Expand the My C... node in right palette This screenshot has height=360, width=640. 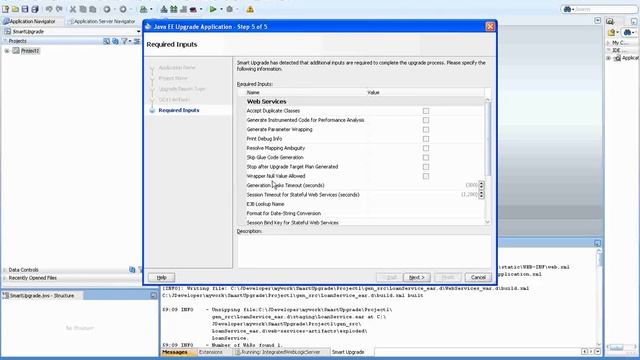[608, 42]
